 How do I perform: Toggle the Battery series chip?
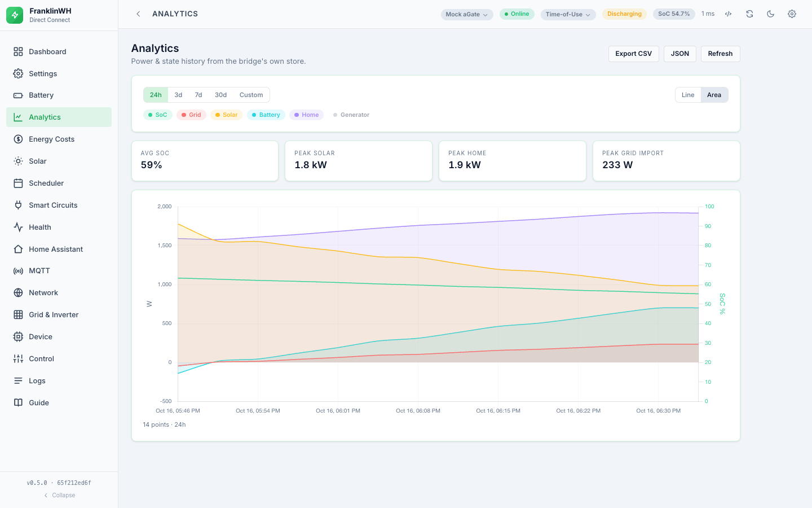point(266,115)
